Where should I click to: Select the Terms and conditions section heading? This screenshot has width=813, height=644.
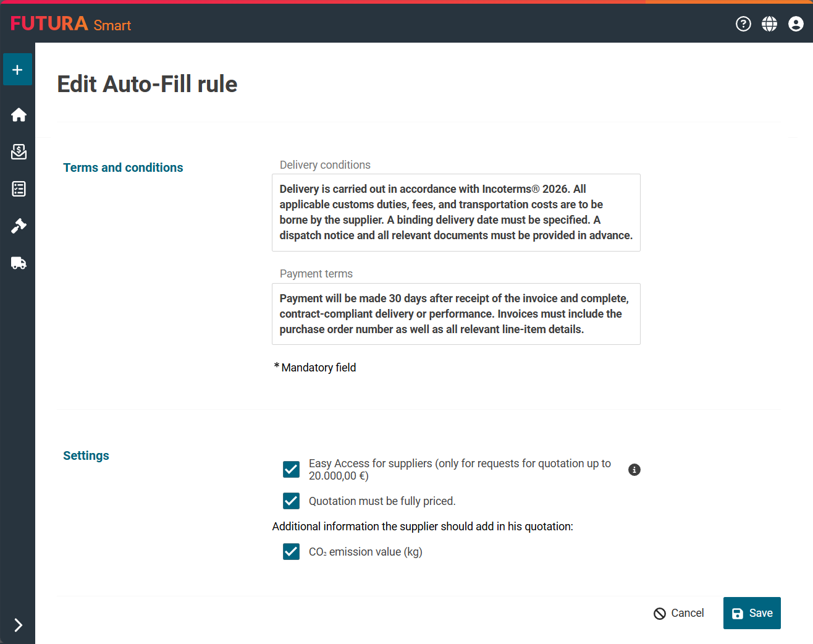click(x=123, y=167)
